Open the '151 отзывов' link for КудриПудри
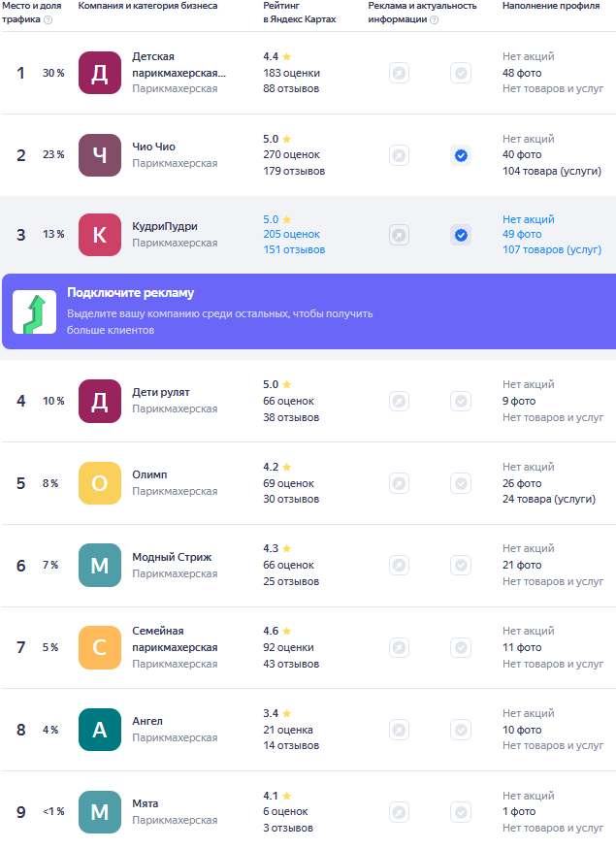 pos(294,250)
